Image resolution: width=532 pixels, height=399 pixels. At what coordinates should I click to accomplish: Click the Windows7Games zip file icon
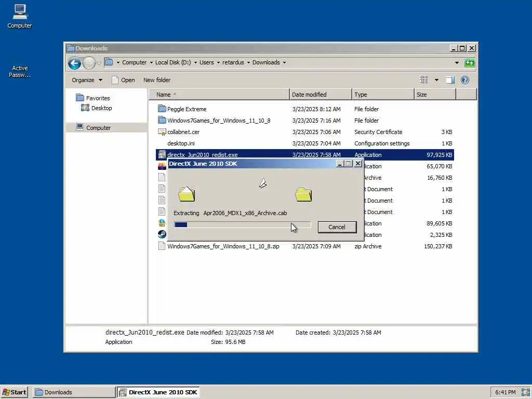[162, 246]
